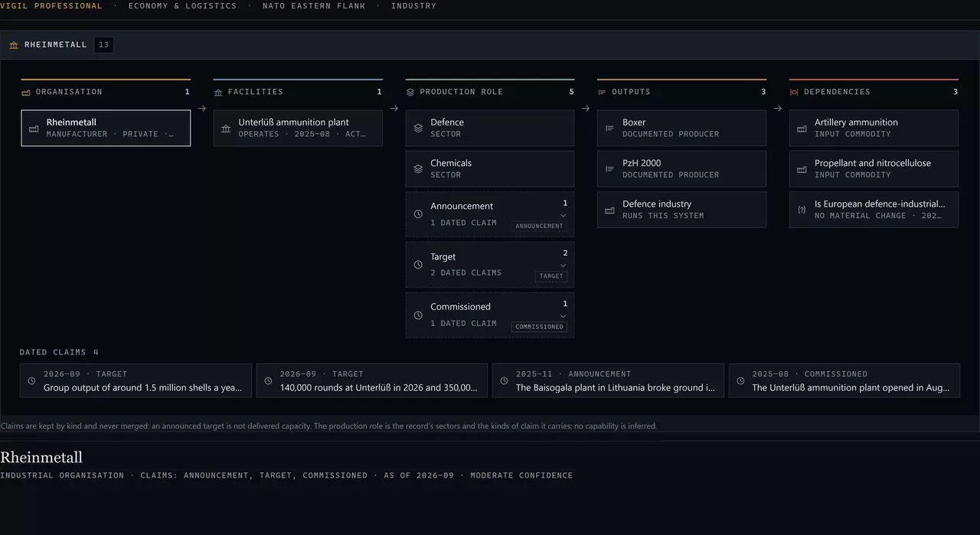Open the Defence sector card

(x=490, y=128)
